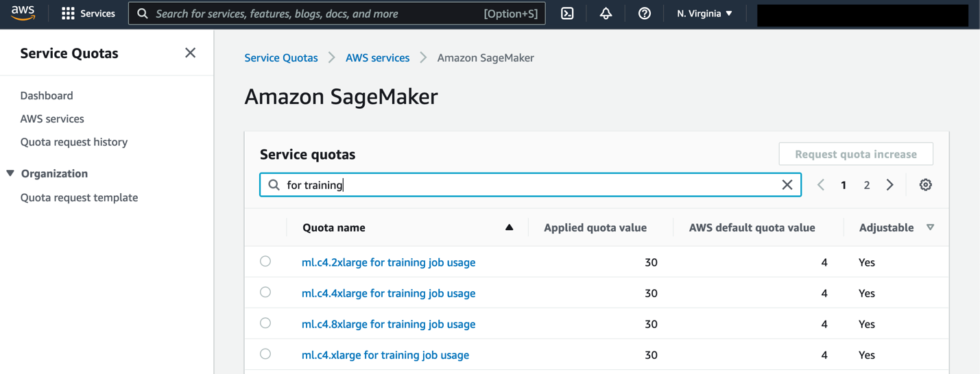Viewport: 980px width, 374px height.
Task: Go to Dashboard in the sidebar
Action: [x=47, y=95]
